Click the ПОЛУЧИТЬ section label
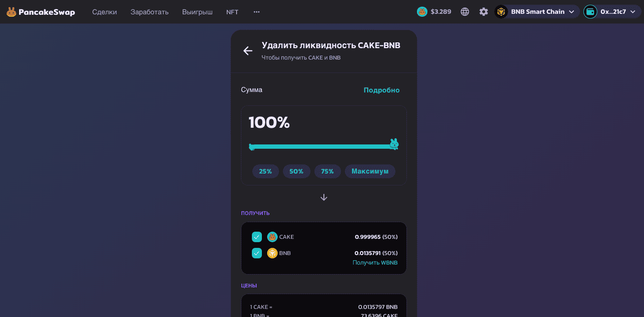 [x=255, y=213]
